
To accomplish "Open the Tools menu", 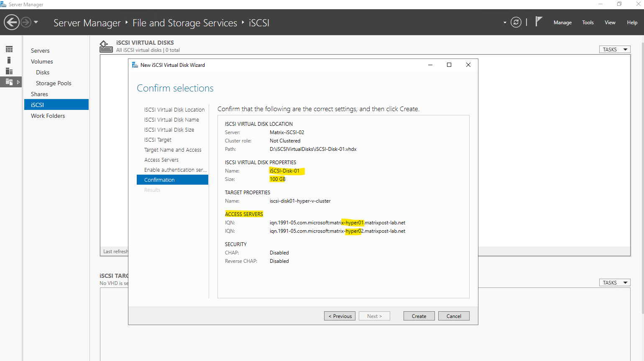I will coord(588,23).
